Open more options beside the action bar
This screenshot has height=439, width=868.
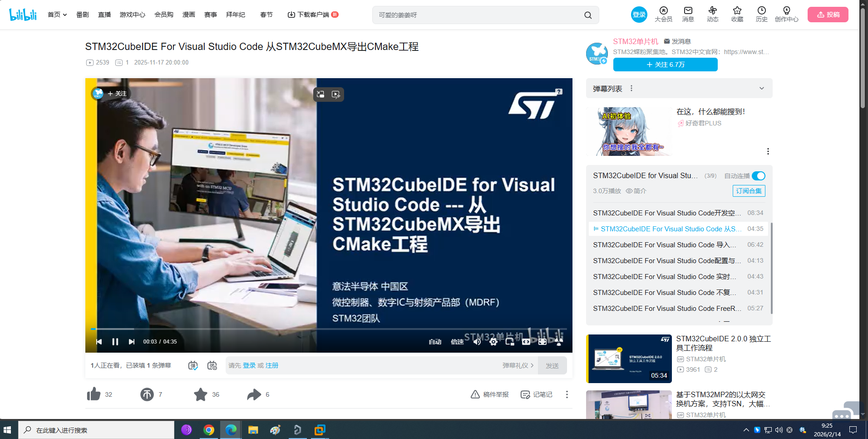click(x=567, y=394)
